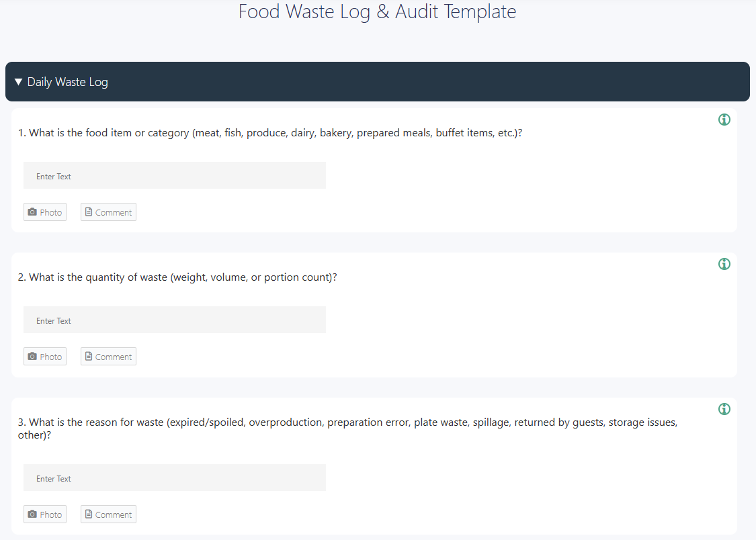Add a comment to question 2

tap(108, 356)
